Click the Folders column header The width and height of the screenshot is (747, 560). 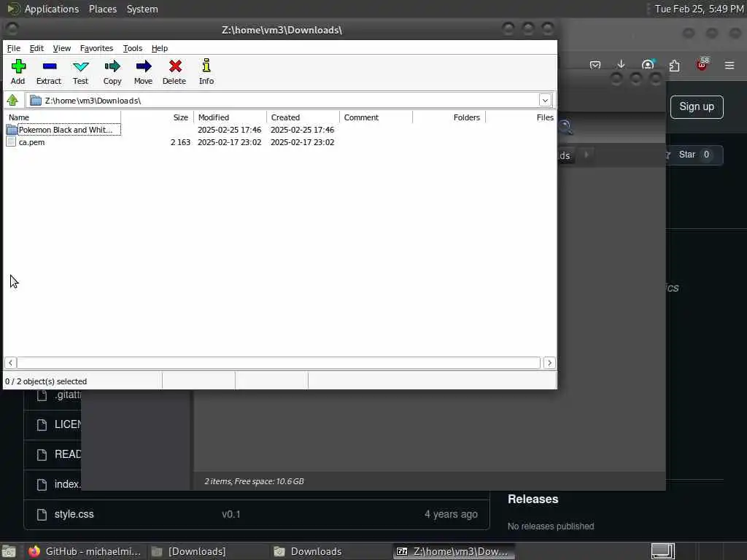coord(449,117)
